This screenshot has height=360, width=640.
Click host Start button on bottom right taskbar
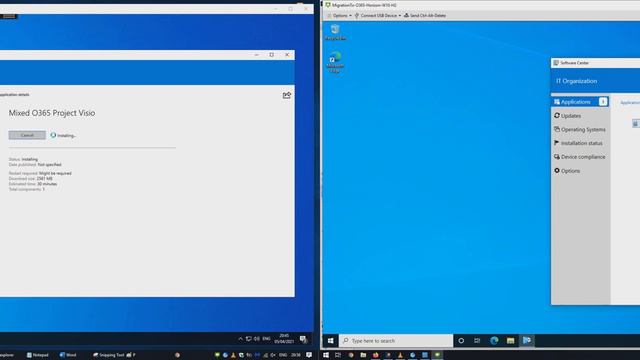coord(326,355)
